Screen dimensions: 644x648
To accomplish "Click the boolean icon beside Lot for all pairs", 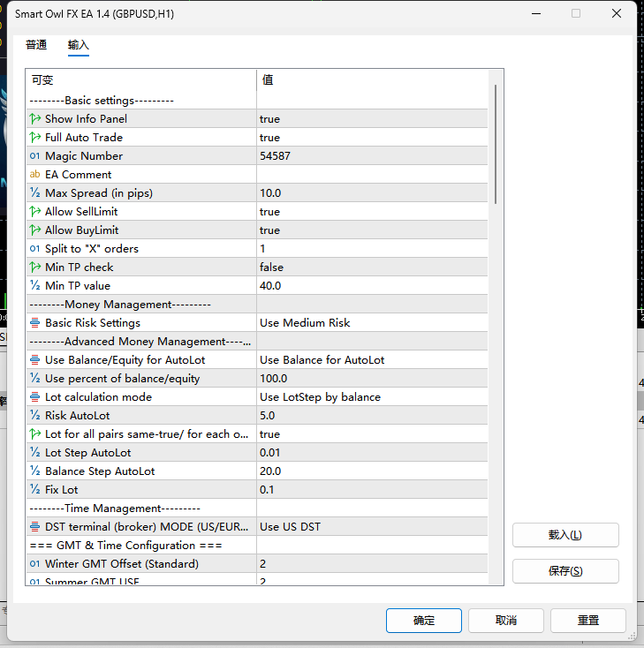I will (x=35, y=434).
